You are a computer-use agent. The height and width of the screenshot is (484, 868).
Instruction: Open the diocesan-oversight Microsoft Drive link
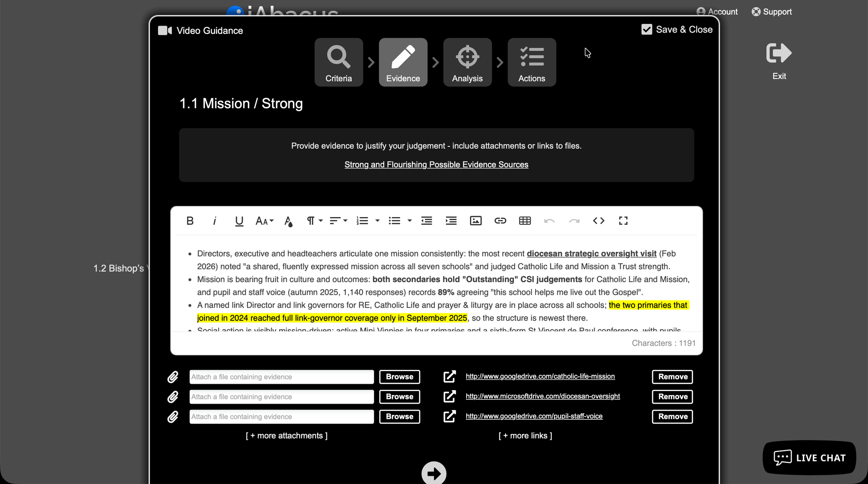click(542, 396)
